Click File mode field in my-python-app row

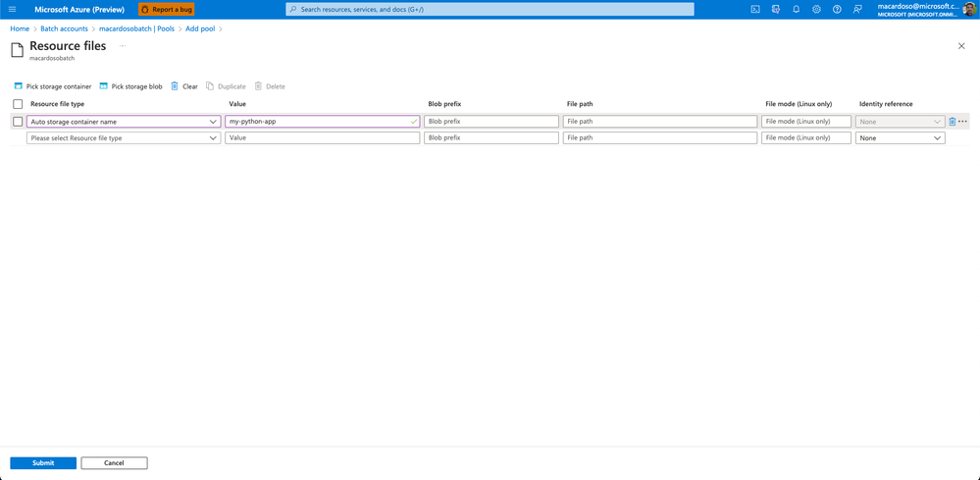[806, 122]
